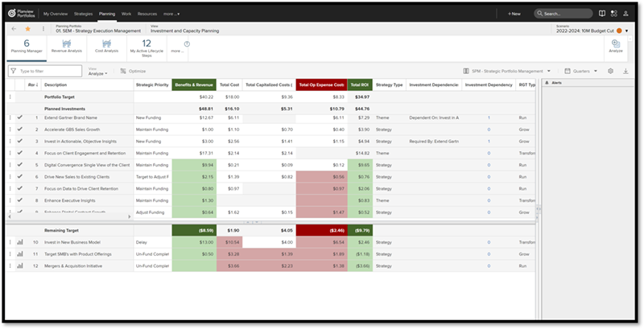Open the help book icon
This screenshot has width=644, height=329.
(x=601, y=14)
